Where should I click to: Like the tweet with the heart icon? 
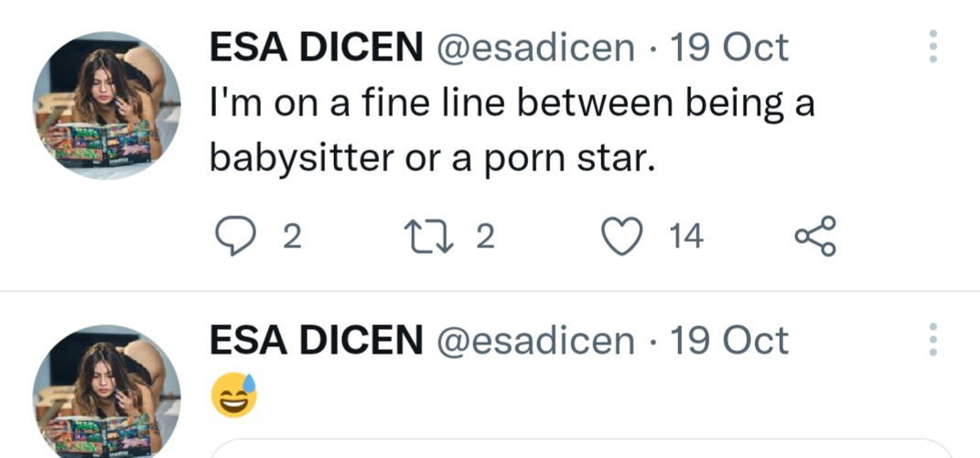tap(622, 237)
